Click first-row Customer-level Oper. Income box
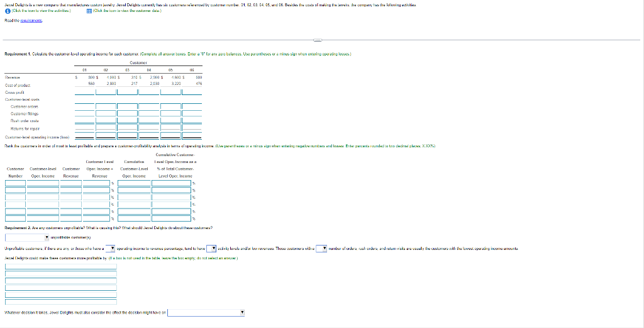Screen dimensions: 644x328 (43, 183)
